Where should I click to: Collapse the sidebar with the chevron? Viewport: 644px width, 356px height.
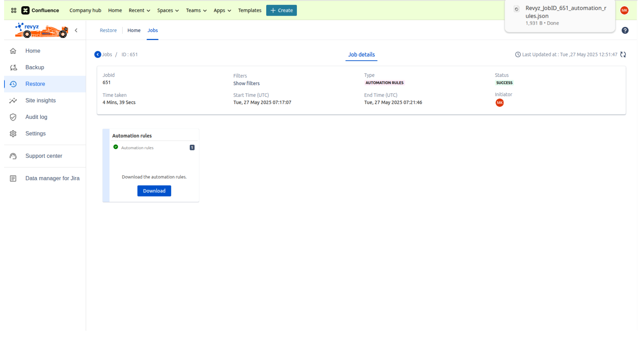click(76, 30)
